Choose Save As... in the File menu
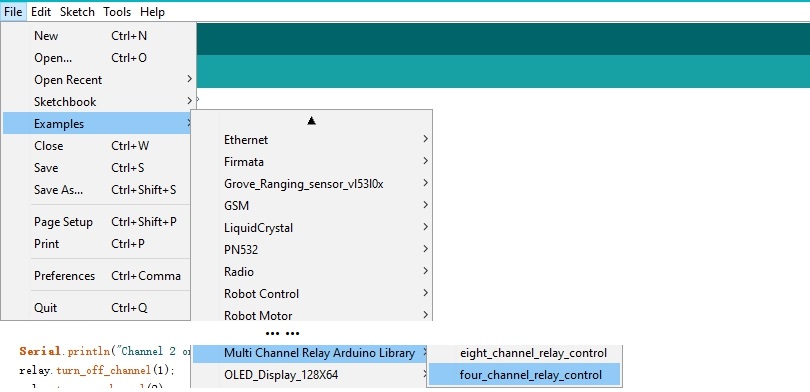This screenshot has width=810, height=392. click(x=97, y=190)
